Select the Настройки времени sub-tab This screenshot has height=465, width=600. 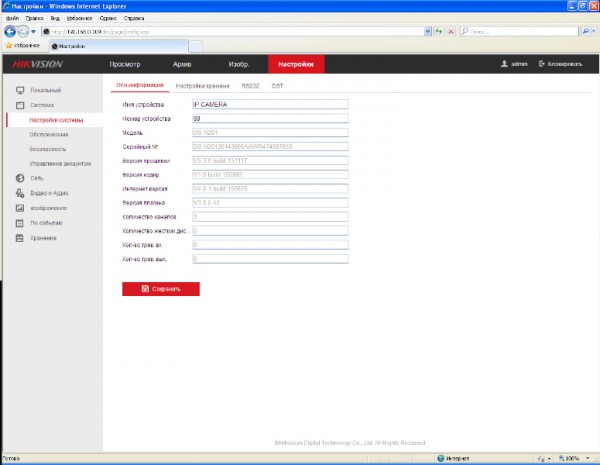202,86
